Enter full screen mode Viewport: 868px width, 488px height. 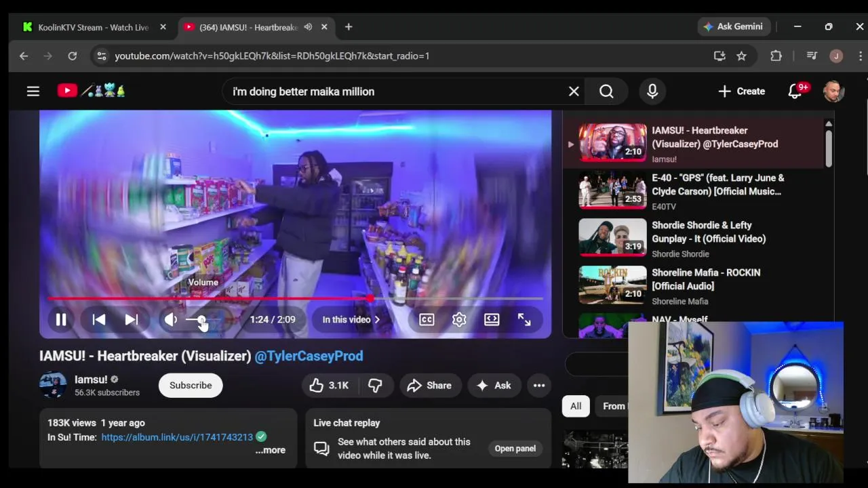click(x=524, y=320)
